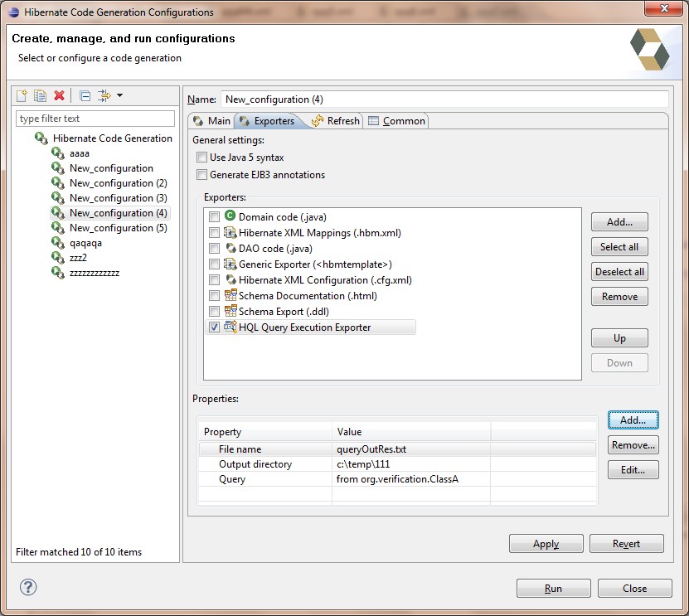Click the icon beside aaaa configuration
Viewport: 689px width, 616px height.
pyautogui.click(x=58, y=153)
